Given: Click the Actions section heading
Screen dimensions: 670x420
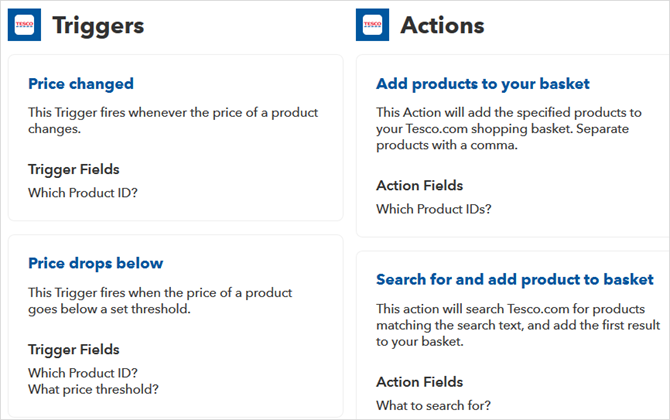Looking at the screenshot, I should tap(442, 25).
